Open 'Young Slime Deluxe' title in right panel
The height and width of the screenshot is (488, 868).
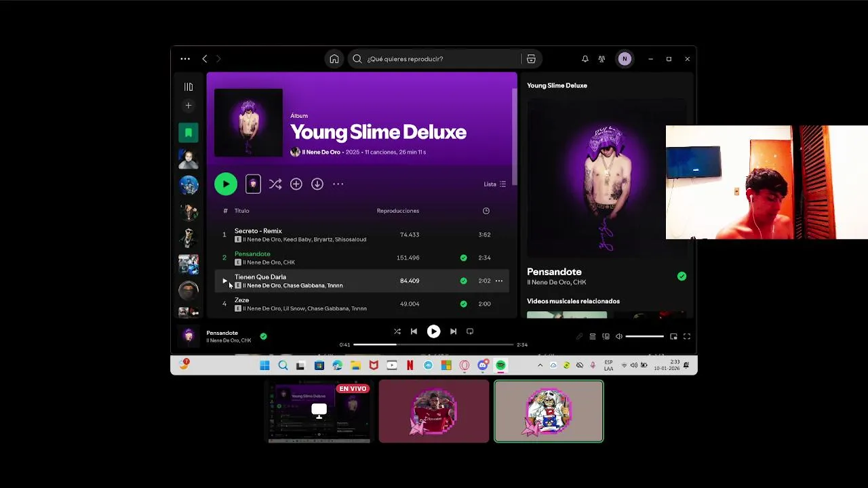[557, 85]
